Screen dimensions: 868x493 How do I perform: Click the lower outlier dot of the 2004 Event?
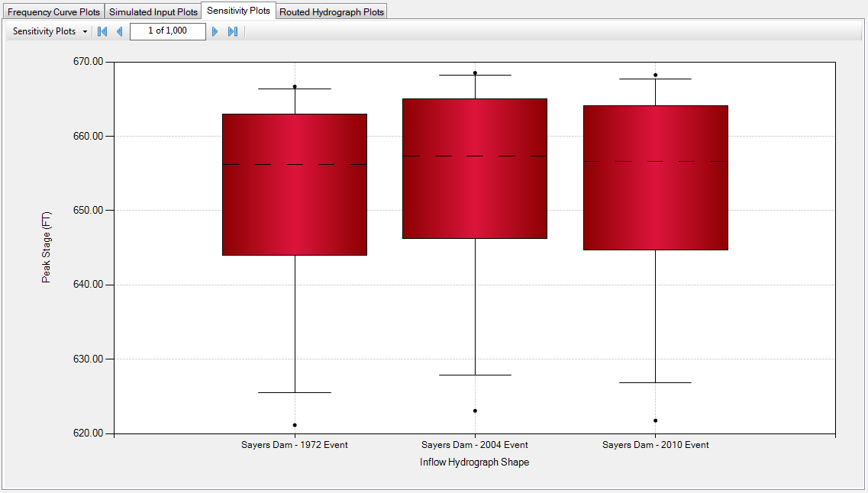[x=475, y=411]
